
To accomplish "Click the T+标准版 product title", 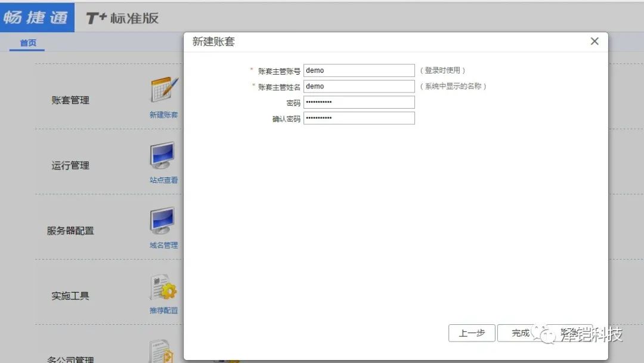I will click(122, 18).
